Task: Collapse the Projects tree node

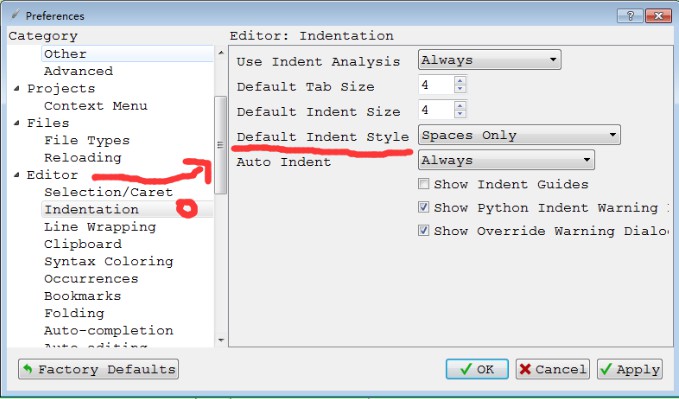Action: pos(16,88)
